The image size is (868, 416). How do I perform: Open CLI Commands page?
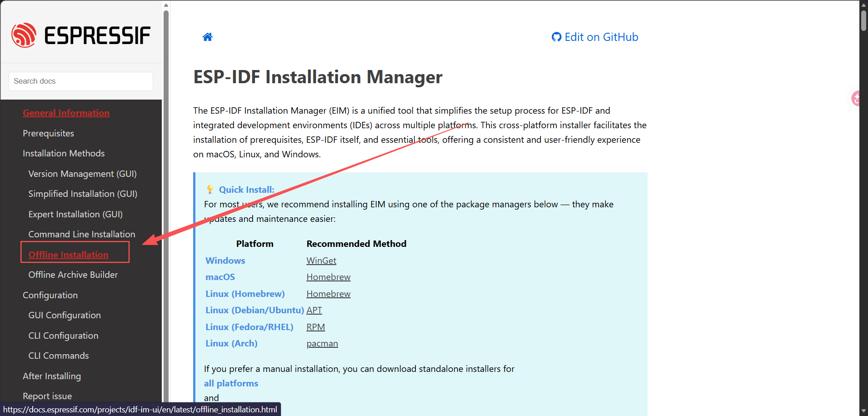click(58, 356)
